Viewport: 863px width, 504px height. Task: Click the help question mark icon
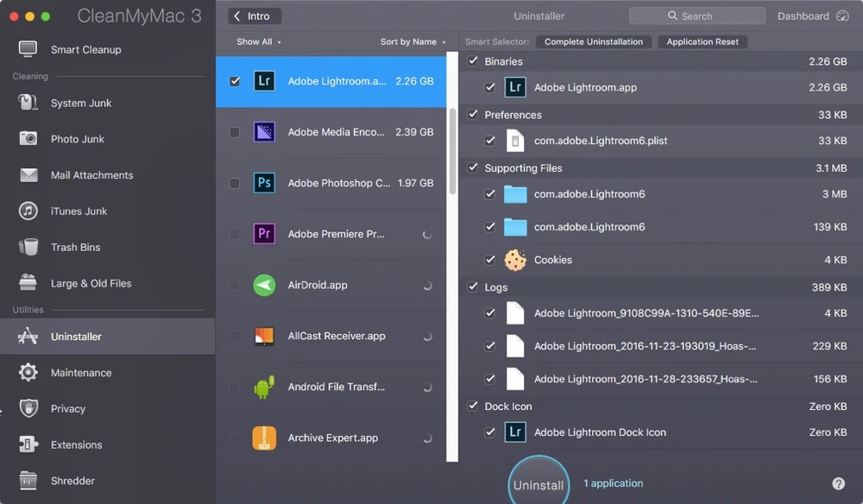coord(838,484)
